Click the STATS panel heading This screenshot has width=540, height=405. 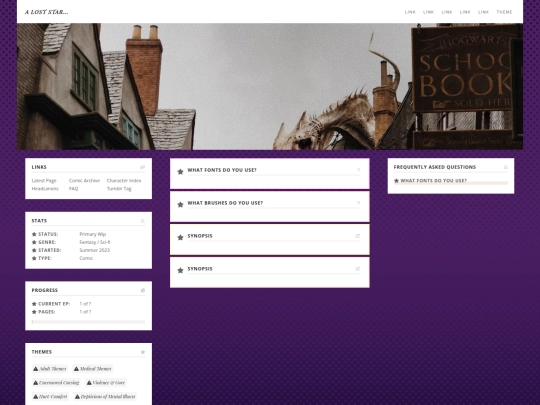click(x=39, y=221)
